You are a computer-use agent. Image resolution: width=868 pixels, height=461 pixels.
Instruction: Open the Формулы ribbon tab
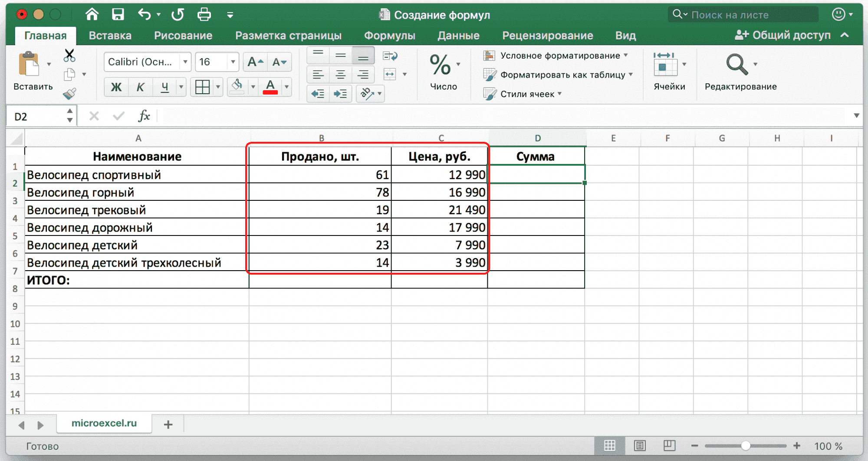tap(389, 36)
